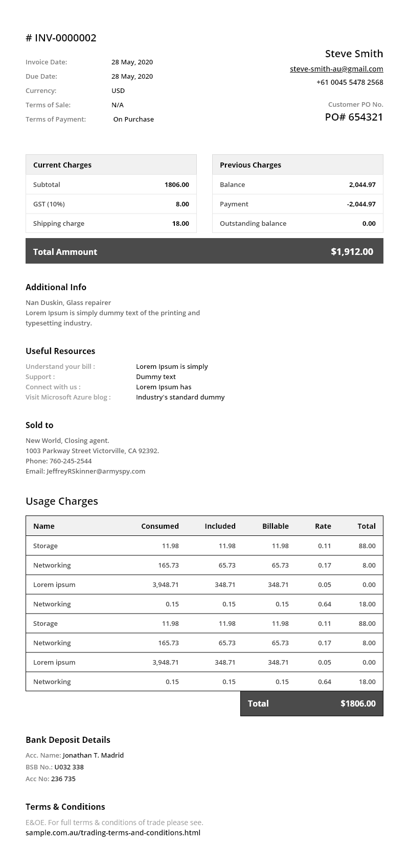Open the Visit Microsoft Azure blog entry
Image resolution: width=409 pixels, height=868 pixels.
(68, 397)
